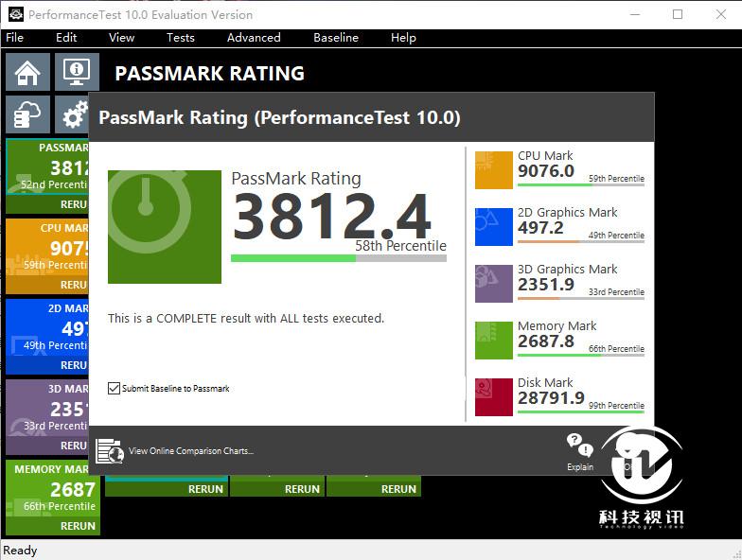Click the orange CPU Mark icon
The height and width of the screenshot is (560, 742).
(494, 170)
